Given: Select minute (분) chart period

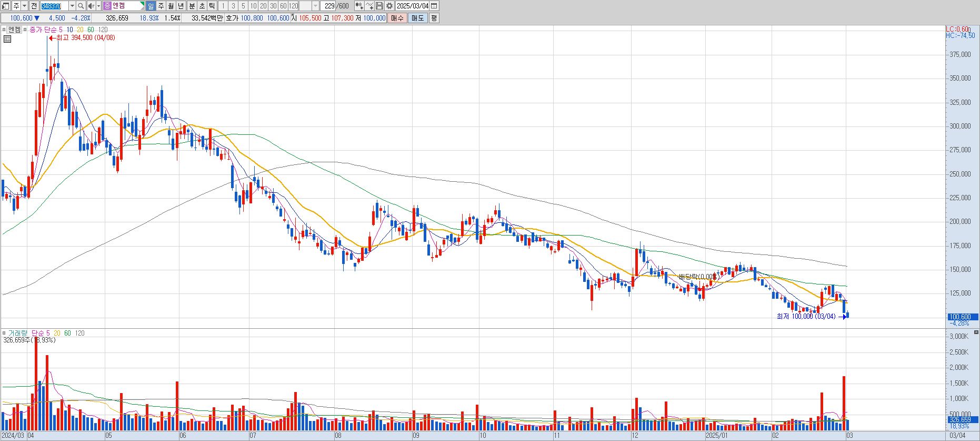Looking at the screenshot, I should (192, 6).
